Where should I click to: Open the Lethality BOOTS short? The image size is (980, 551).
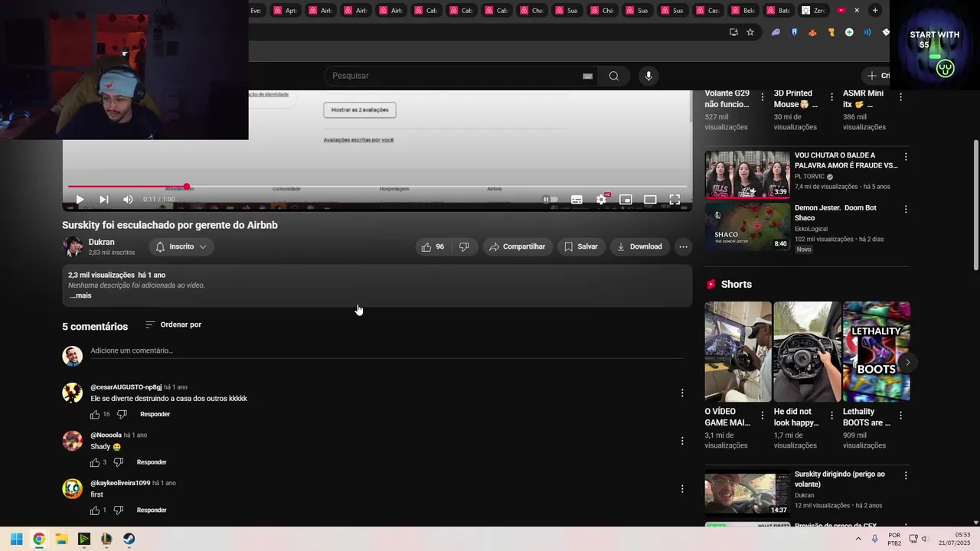coord(877,351)
